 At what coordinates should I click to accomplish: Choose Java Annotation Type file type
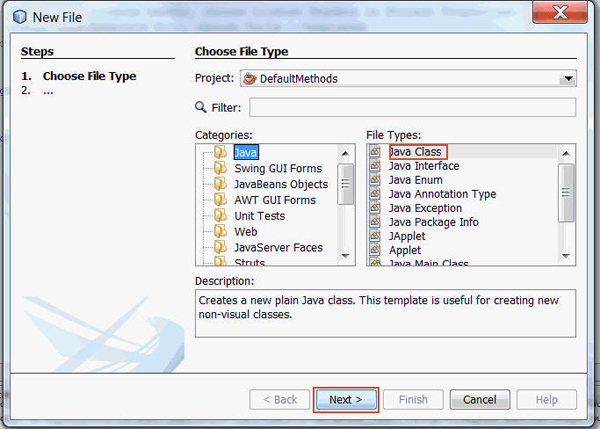[442, 194]
